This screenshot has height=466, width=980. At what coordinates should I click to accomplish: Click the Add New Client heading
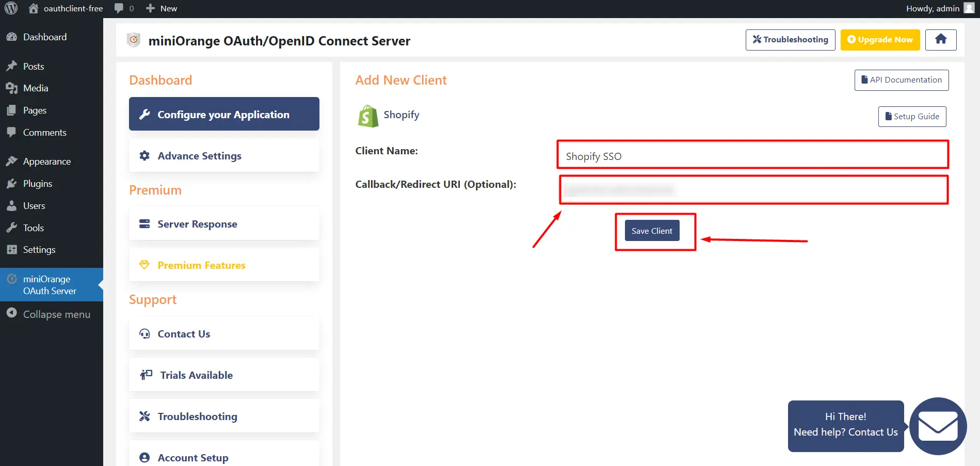pyautogui.click(x=401, y=80)
